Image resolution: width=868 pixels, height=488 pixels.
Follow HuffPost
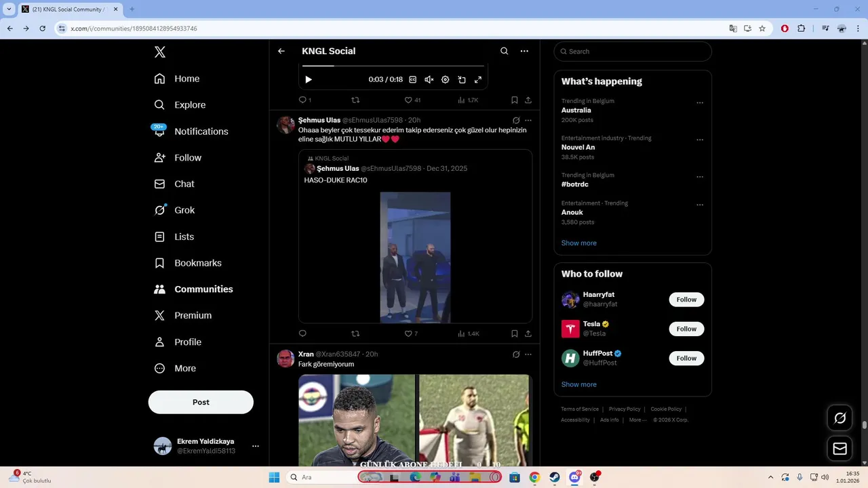[x=686, y=358]
